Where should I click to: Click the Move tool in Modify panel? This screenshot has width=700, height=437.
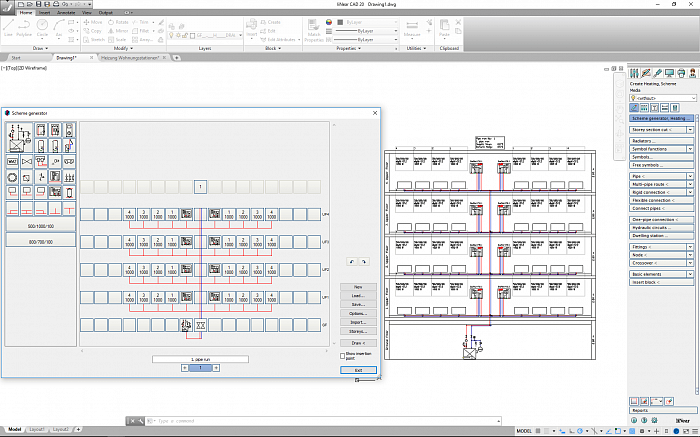[93, 22]
